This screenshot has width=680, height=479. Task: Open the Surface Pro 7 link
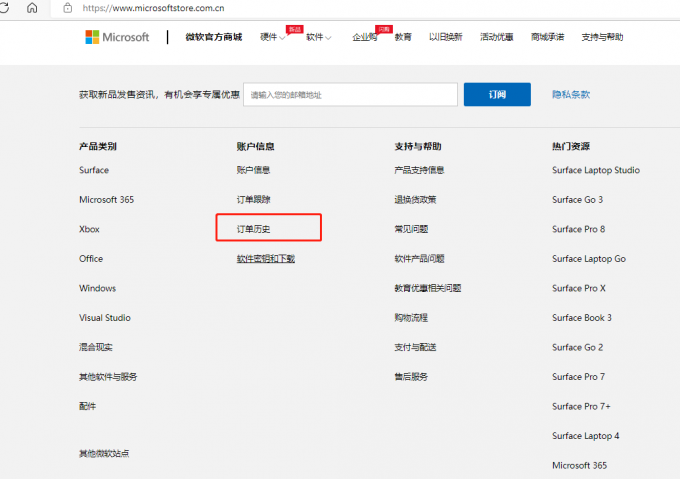coord(578,377)
